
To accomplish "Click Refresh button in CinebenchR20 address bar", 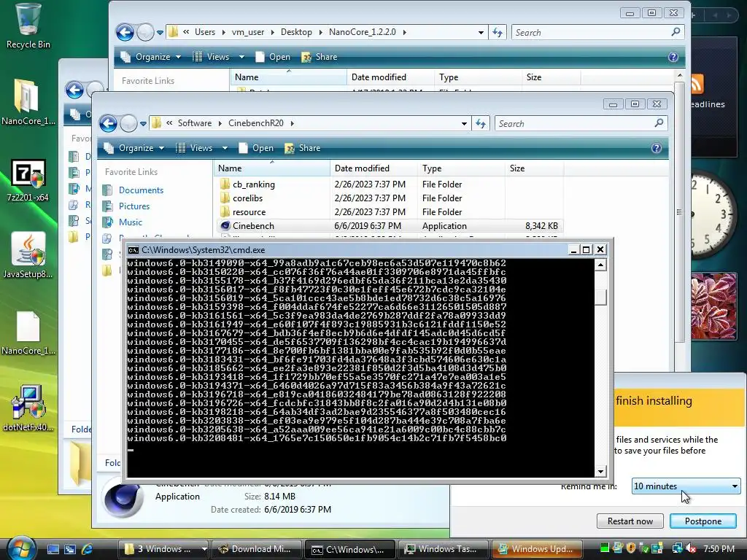I will (481, 124).
